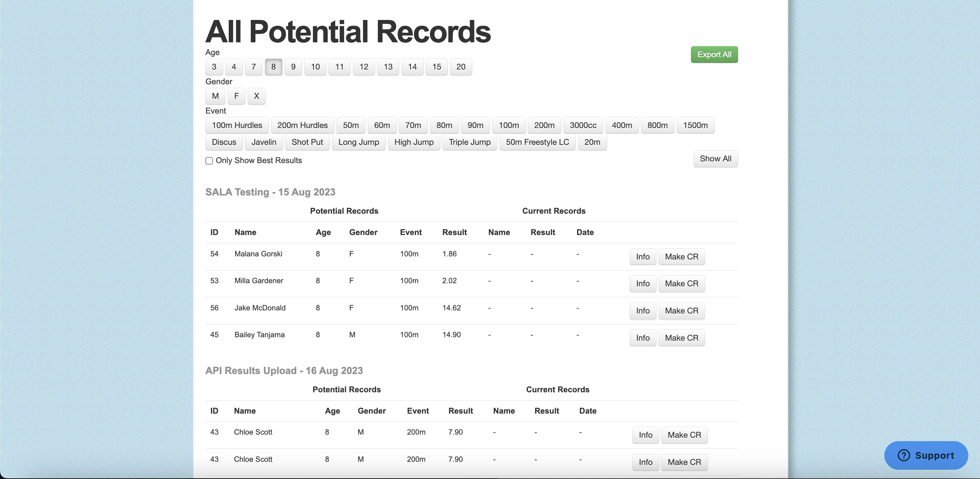Filter by 20m event
The height and width of the screenshot is (479, 980).
(592, 142)
